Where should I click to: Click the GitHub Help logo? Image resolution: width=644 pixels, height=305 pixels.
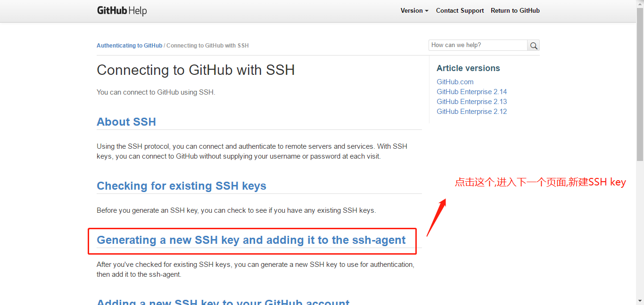(x=122, y=10)
